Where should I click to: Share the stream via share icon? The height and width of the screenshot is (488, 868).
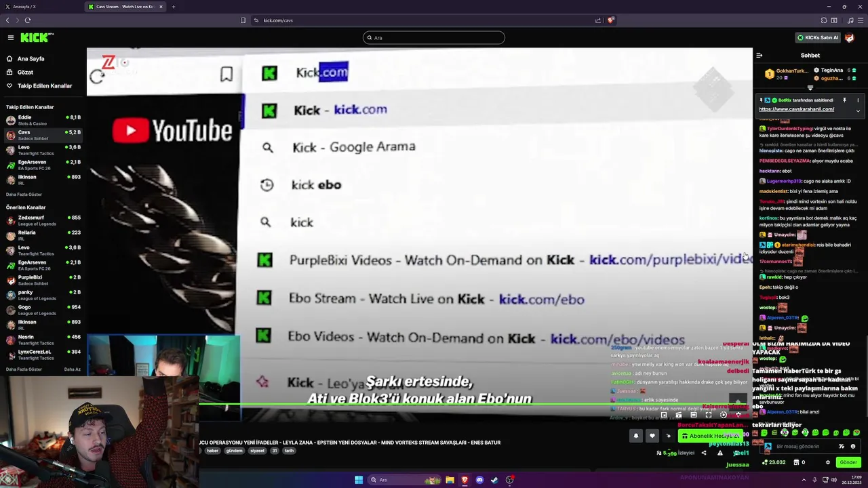tap(704, 453)
